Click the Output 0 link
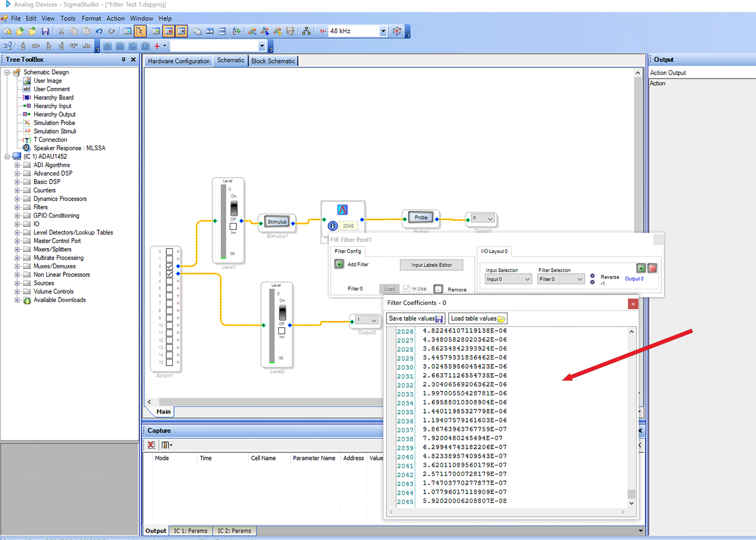This screenshot has height=540, width=756. point(634,278)
